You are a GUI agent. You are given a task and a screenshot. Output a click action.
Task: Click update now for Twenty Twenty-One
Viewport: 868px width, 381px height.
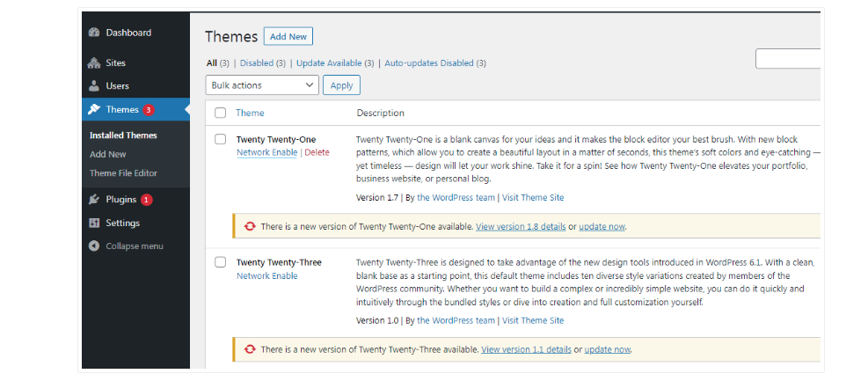[x=602, y=226]
